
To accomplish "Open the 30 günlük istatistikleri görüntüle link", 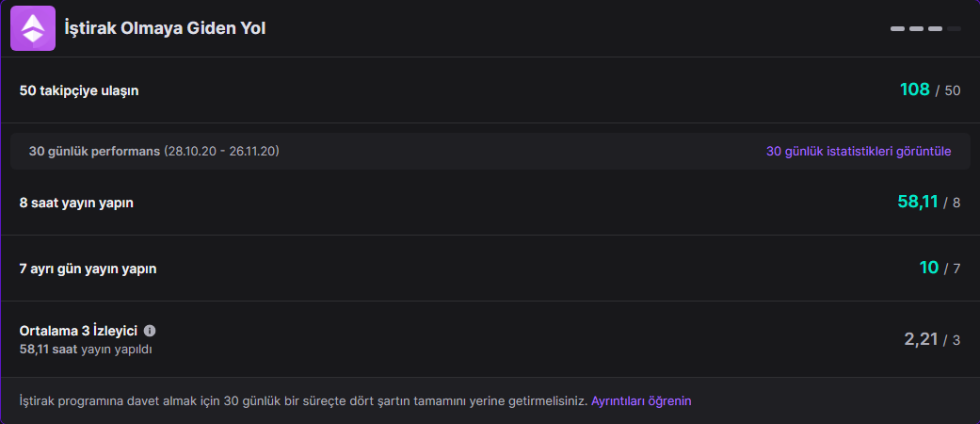I will (859, 151).
